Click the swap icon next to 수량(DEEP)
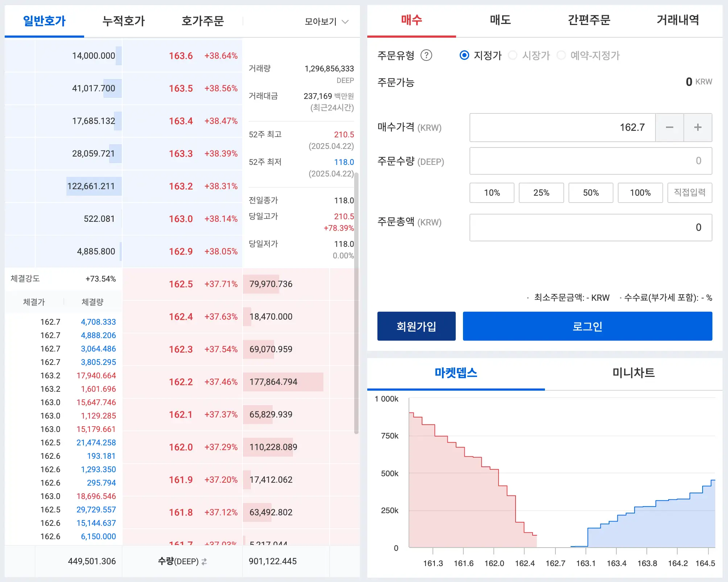 click(x=204, y=561)
